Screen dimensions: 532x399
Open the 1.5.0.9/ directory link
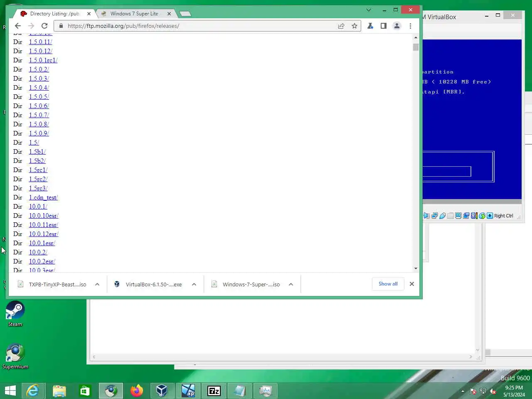click(x=39, y=133)
